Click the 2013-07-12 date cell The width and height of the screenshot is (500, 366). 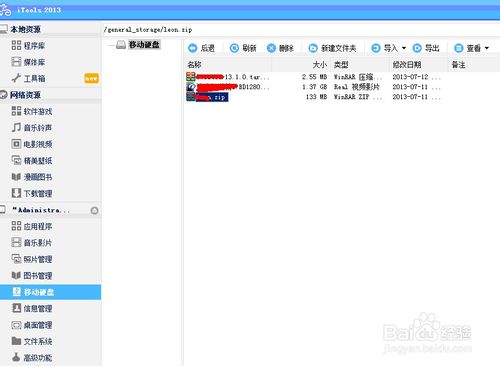[x=417, y=77]
